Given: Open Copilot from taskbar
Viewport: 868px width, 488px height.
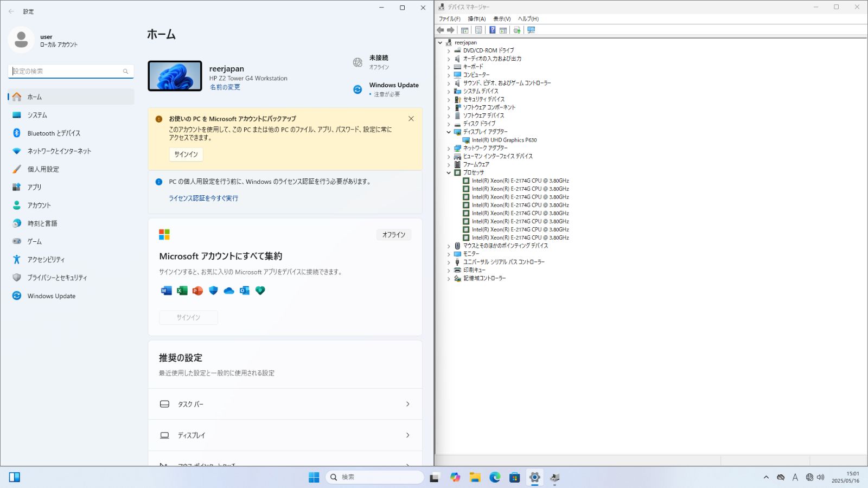Looking at the screenshot, I should tap(455, 477).
